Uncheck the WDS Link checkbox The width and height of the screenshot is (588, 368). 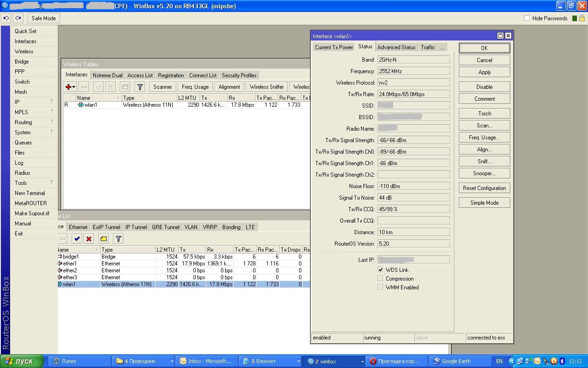click(x=380, y=270)
